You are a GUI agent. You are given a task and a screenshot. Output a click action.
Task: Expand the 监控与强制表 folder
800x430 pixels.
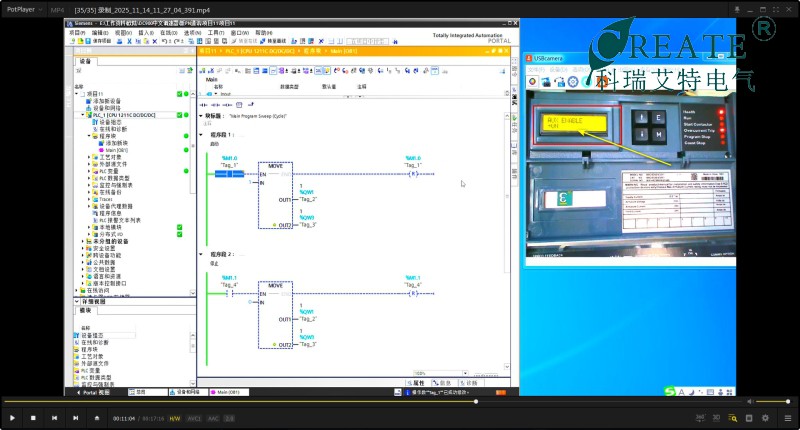point(89,186)
